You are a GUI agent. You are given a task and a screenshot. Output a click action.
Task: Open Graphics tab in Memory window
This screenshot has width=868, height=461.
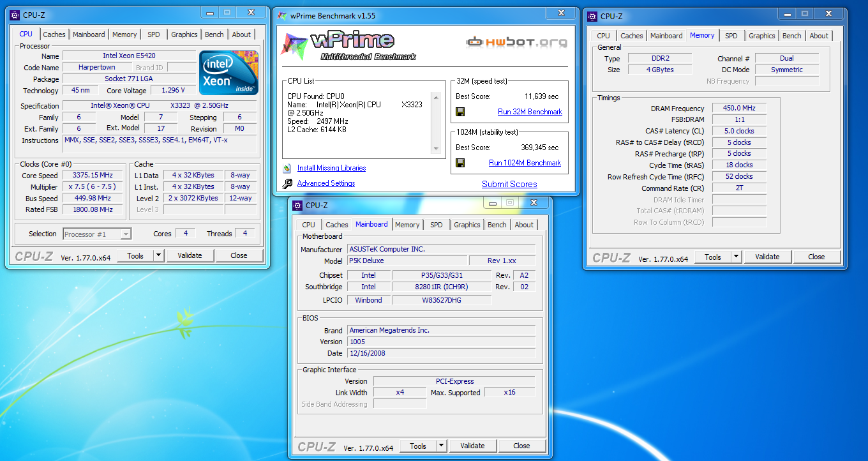click(762, 36)
